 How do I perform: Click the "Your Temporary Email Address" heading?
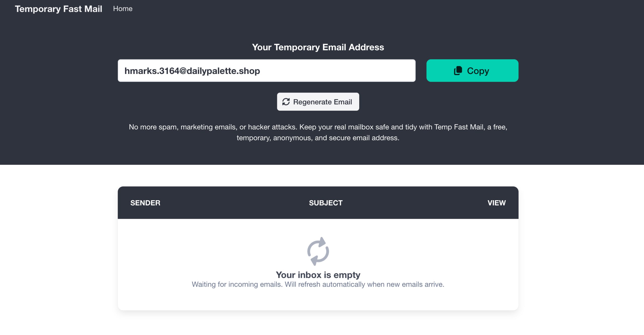(318, 47)
